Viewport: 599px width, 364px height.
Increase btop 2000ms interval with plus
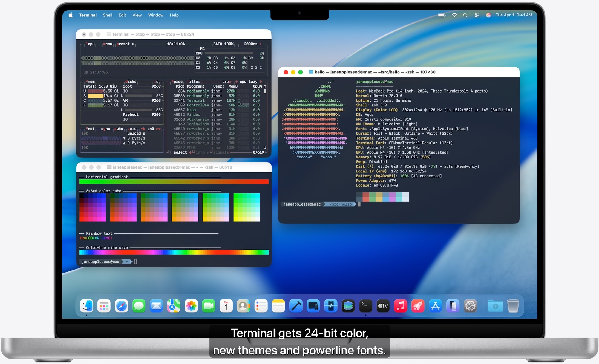pyautogui.click(x=261, y=44)
